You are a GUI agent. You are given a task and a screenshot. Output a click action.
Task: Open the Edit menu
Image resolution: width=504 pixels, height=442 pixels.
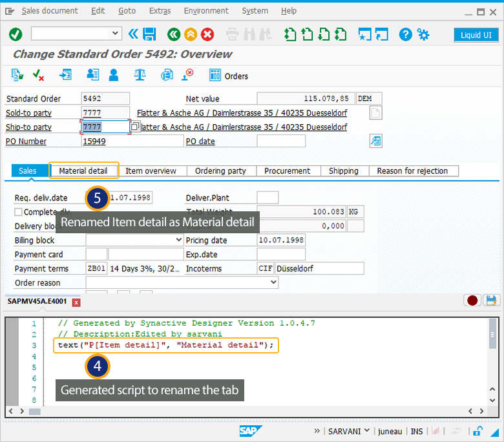point(98,11)
